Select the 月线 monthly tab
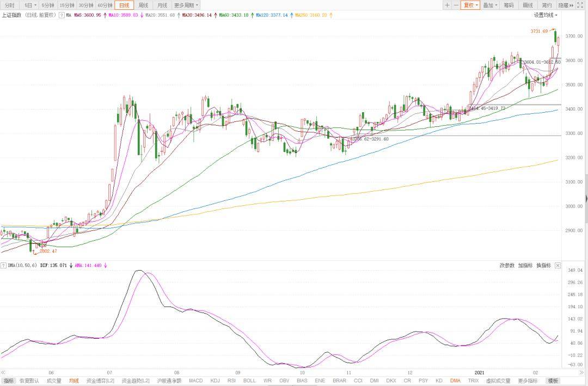This screenshot has width=588, height=386. click(162, 5)
